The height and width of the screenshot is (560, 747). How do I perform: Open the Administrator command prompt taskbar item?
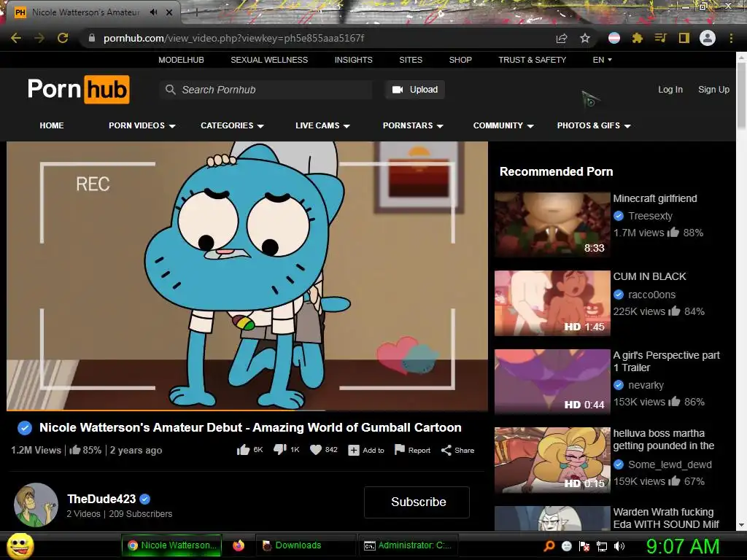coord(408,545)
